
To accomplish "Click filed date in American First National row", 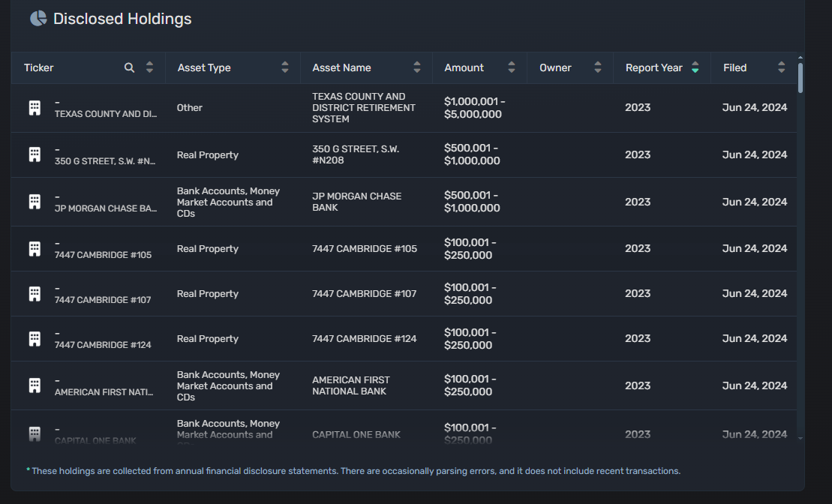I will (x=755, y=385).
